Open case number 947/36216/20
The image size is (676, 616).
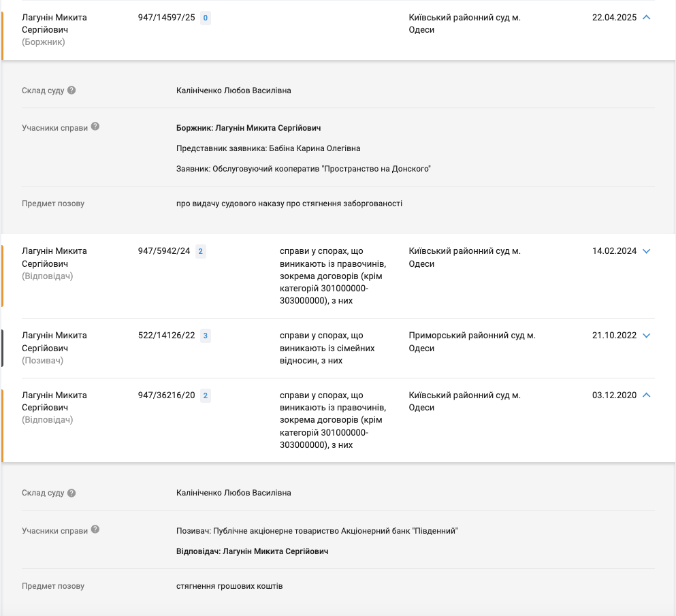point(166,395)
